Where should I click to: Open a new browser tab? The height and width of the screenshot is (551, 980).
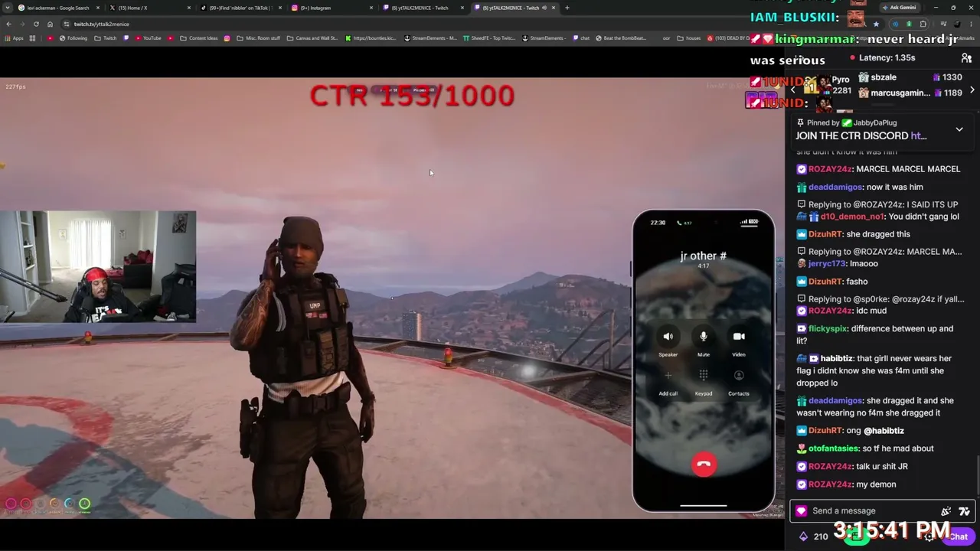567,8
